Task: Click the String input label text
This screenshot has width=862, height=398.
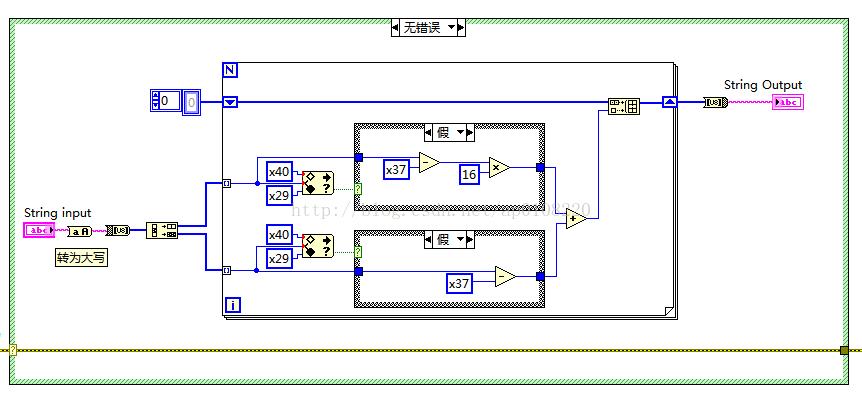Action: [58, 213]
